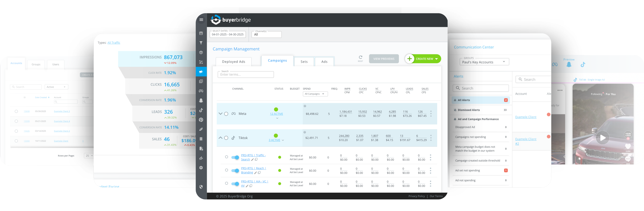This screenshot has height=211, width=644.
Task: Open the Meta infinity icon in sidebar
Action: [x=201, y=91]
